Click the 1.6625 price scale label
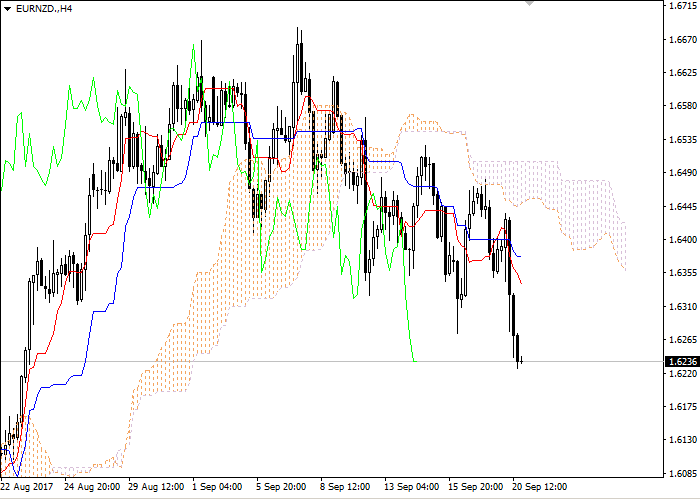 click(x=683, y=72)
